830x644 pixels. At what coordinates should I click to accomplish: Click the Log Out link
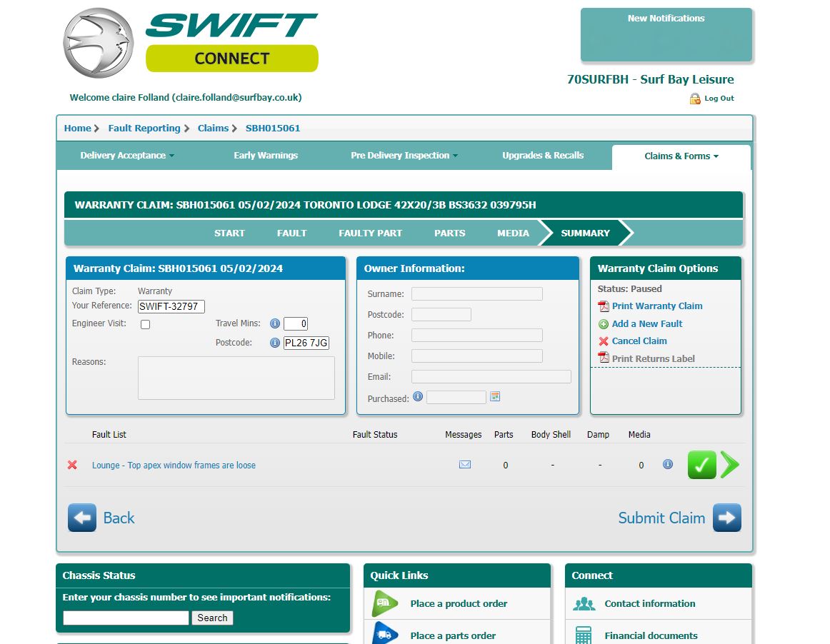[719, 99]
